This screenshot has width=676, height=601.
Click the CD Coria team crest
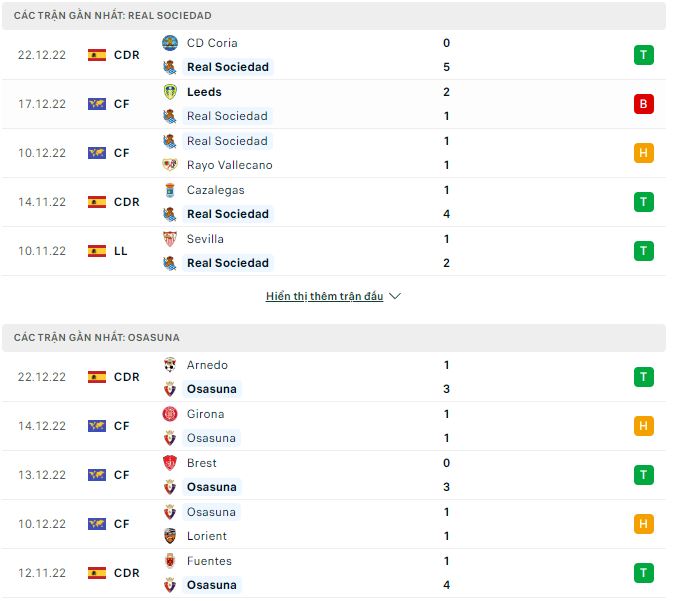coord(170,43)
